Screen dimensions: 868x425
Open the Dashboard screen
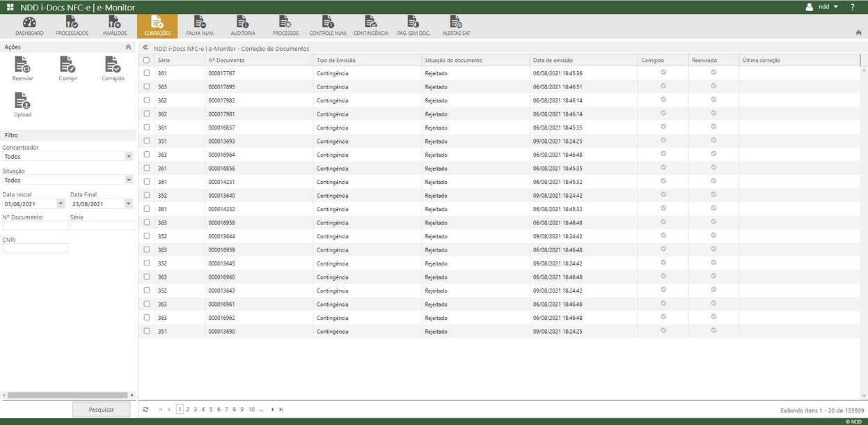pyautogui.click(x=29, y=26)
